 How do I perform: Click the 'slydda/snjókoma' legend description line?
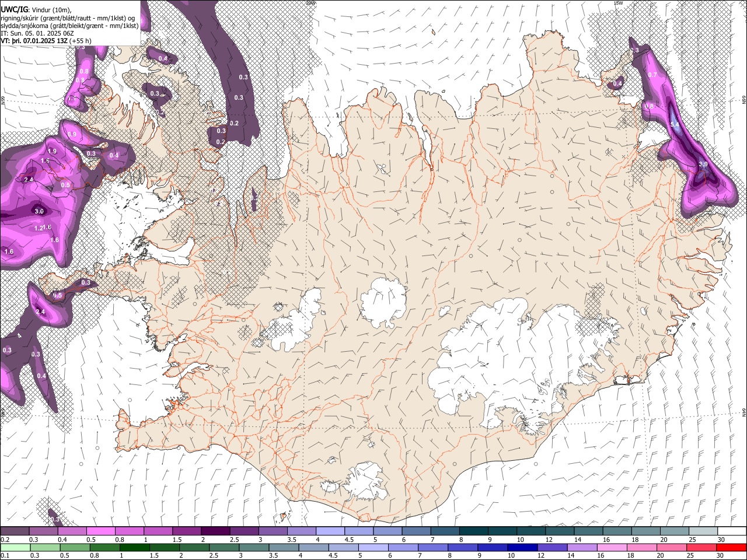[x=69, y=26]
